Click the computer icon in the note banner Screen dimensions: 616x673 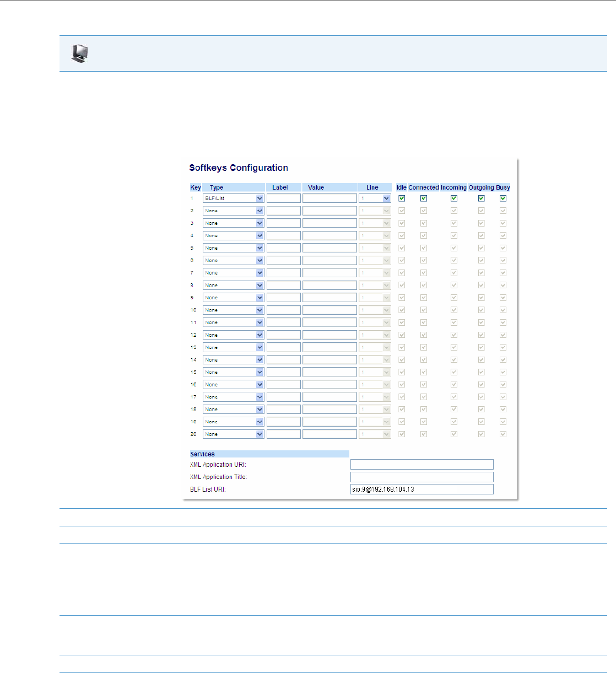coord(80,53)
